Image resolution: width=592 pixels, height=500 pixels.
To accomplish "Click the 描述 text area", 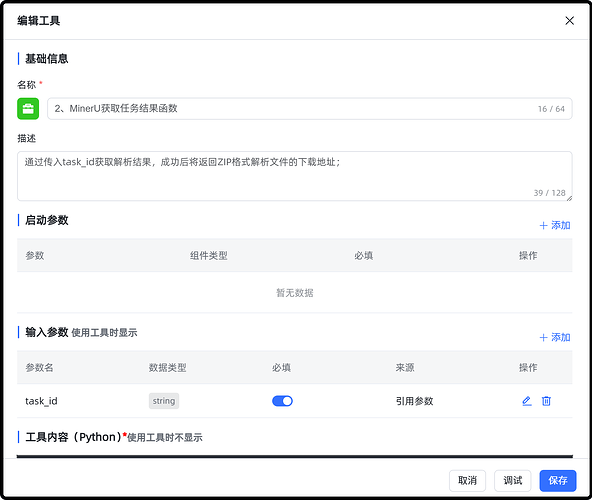I will (294, 176).
